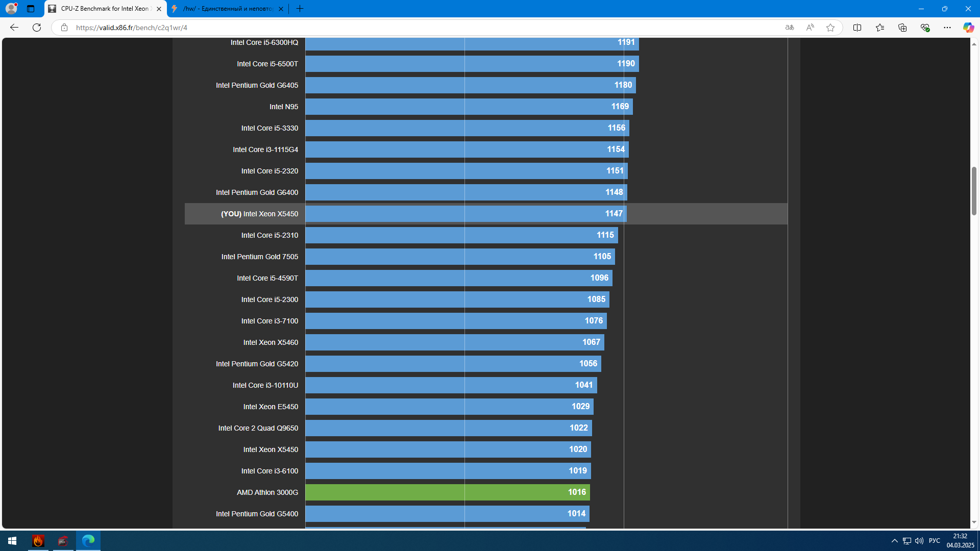Click scrollbar up arrow
The image size is (980, 551).
974,44
